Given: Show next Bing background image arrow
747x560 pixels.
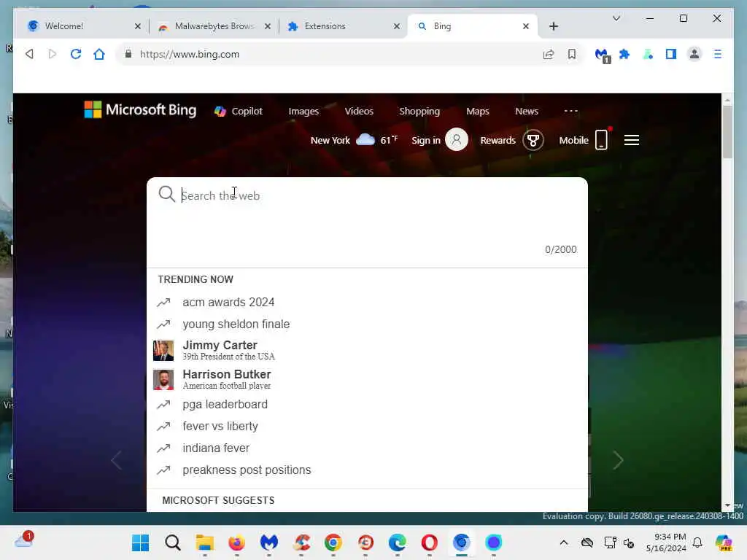Looking at the screenshot, I should pyautogui.click(x=618, y=460).
